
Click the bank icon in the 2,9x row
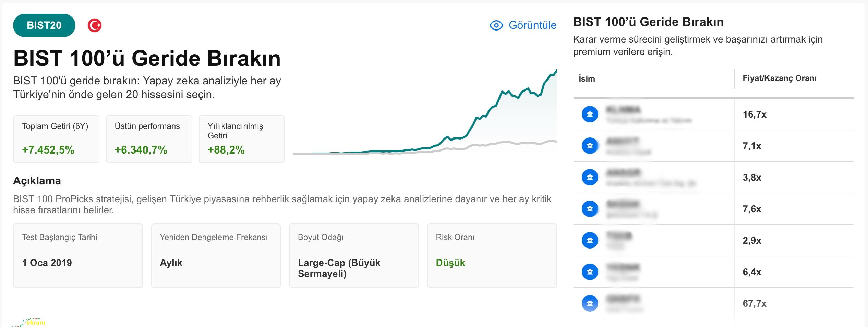tap(590, 241)
